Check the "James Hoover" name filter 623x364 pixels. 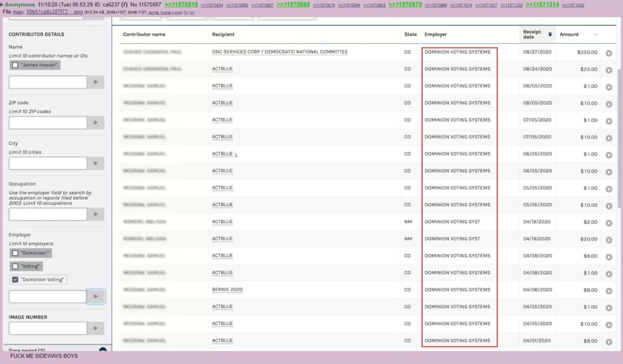pyautogui.click(x=15, y=65)
